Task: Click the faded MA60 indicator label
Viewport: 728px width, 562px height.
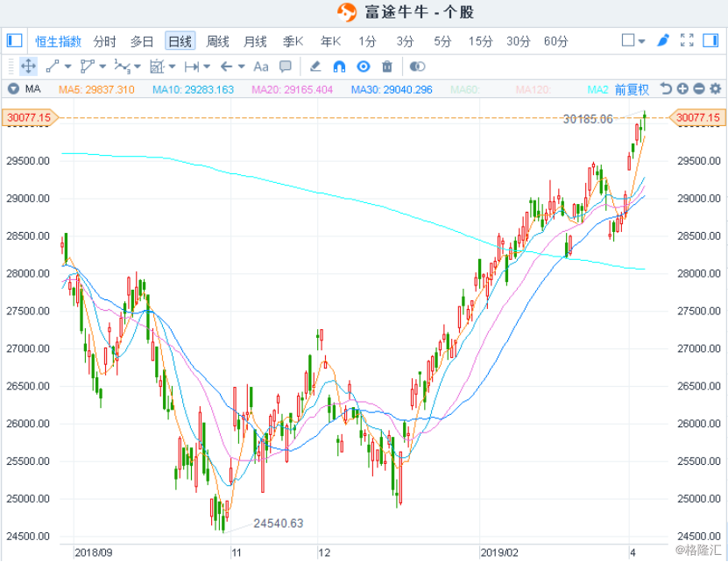Action: point(465,89)
